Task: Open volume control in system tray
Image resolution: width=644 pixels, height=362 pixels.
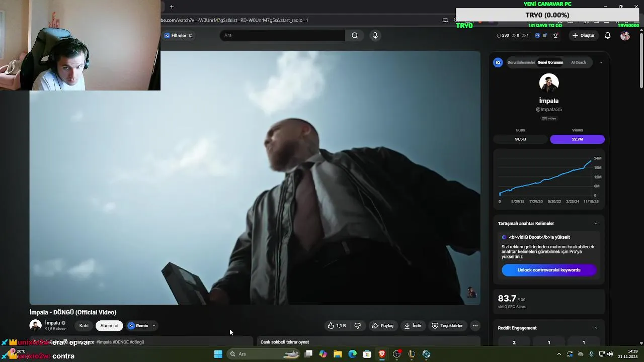Action: point(610,354)
